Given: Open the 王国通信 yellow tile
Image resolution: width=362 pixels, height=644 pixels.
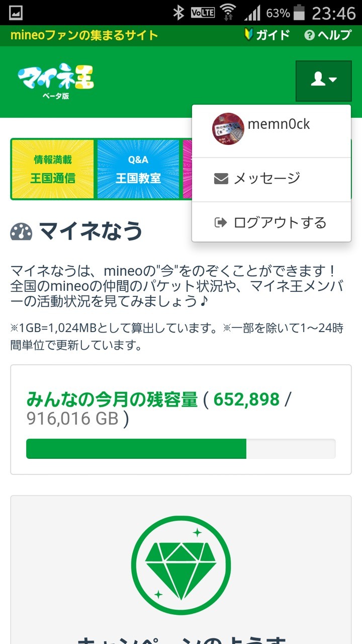Looking at the screenshot, I should [x=53, y=169].
